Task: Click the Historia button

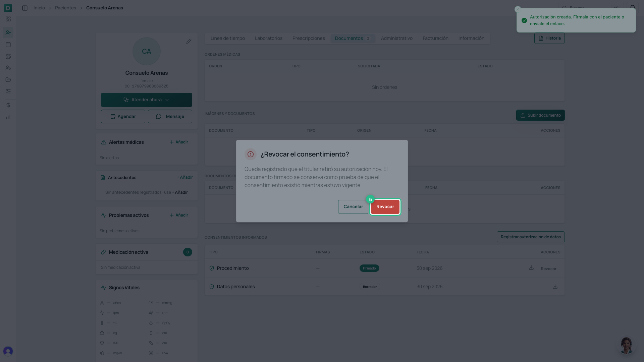Action: (x=549, y=38)
